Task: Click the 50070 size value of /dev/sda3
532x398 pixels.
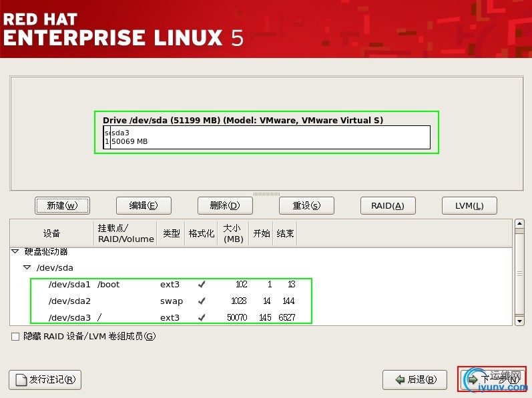Action: point(237,317)
